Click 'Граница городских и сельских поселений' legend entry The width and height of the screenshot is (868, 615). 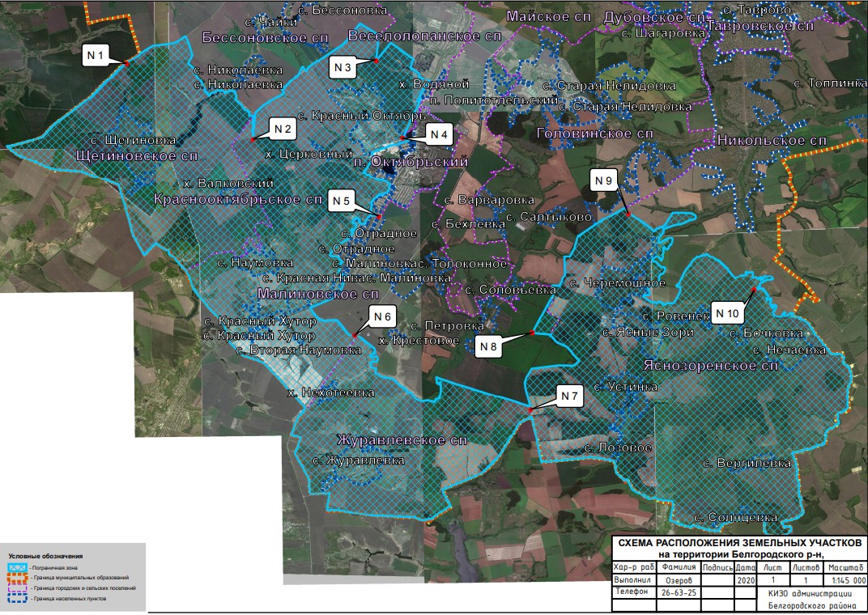84,588
